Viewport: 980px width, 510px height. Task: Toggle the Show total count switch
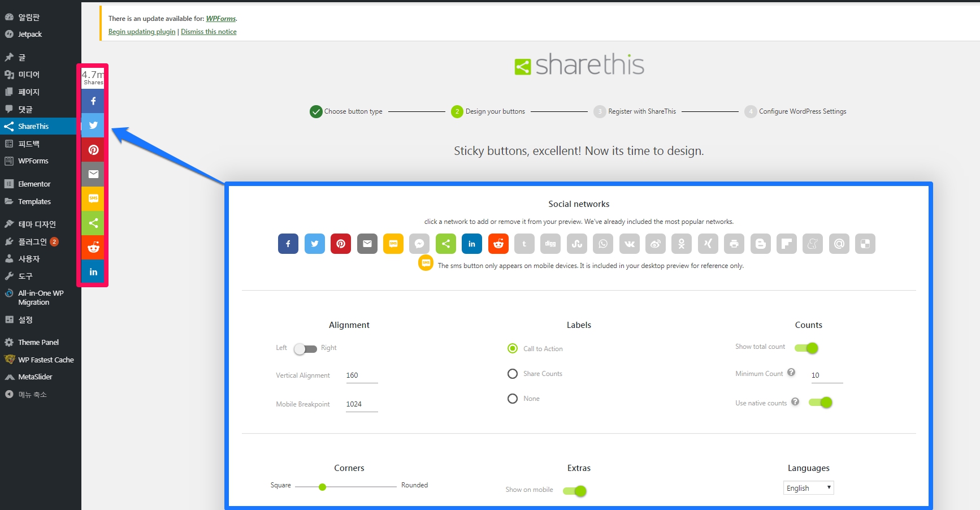tap(806, 348)
